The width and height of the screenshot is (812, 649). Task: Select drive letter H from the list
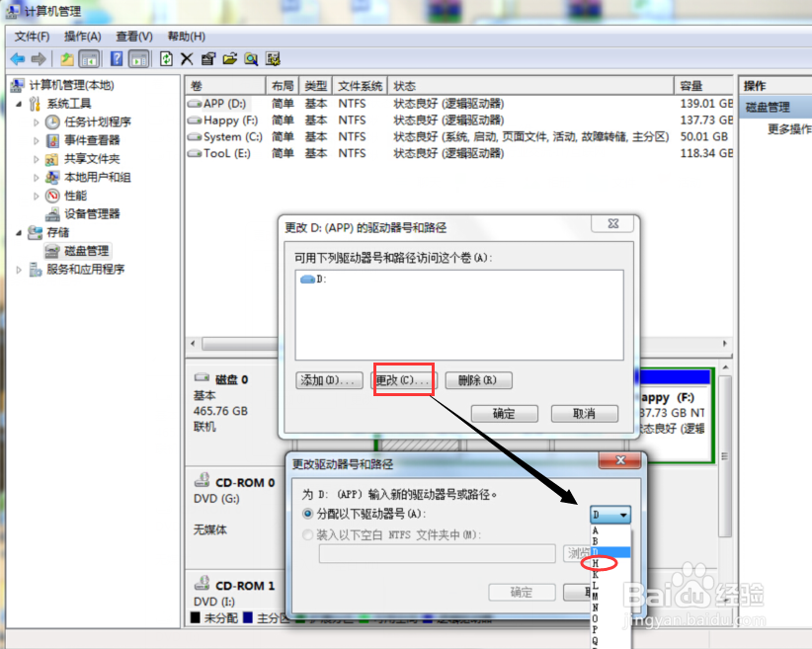(x=596, y=565)
